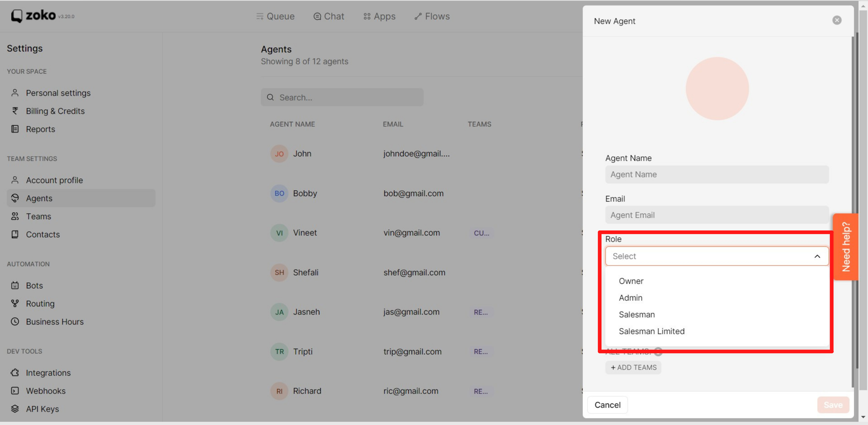Click the Reports document icon
Screen dimensions: 868x425
point(15,129)
